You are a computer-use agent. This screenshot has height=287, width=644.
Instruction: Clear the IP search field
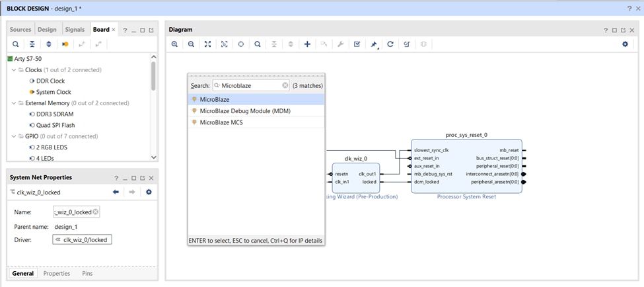[285, 85]
